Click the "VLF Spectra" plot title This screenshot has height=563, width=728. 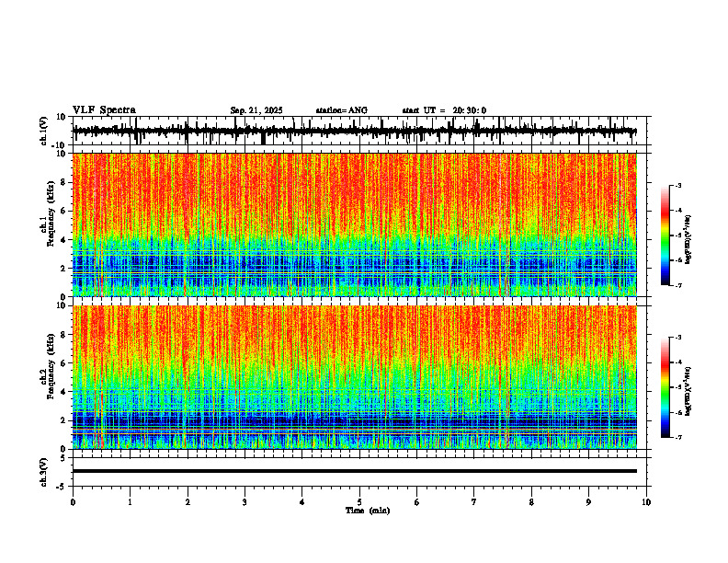104,110
